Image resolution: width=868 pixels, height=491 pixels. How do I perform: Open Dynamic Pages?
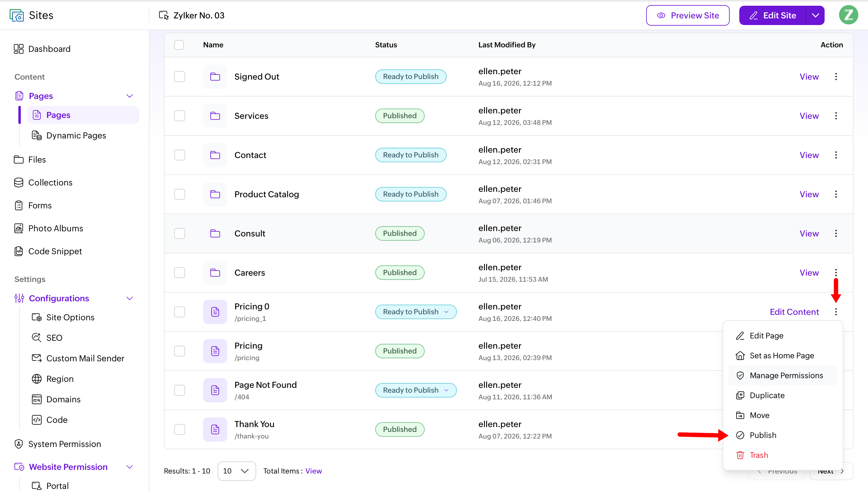[x=69, y=135]
